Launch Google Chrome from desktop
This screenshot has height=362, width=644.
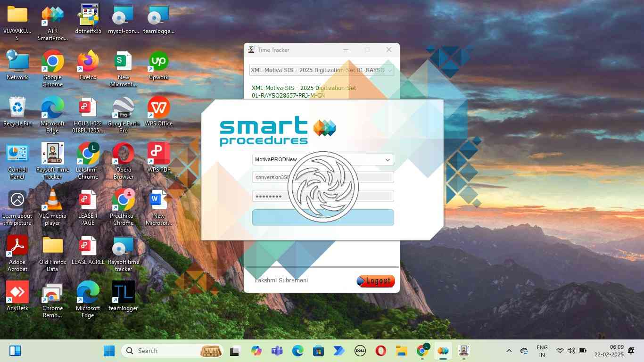point(52,69)
